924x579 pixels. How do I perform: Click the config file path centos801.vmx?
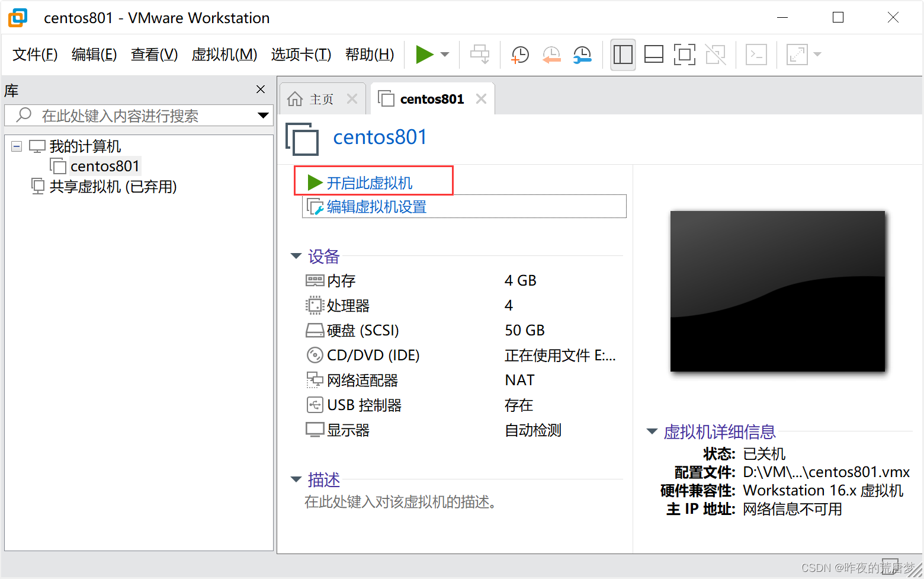coord(826,472)
